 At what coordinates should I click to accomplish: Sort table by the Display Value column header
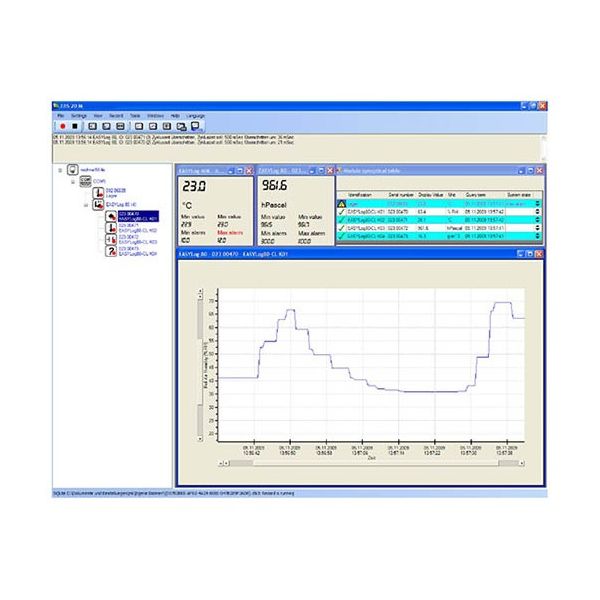coord(430,195)
